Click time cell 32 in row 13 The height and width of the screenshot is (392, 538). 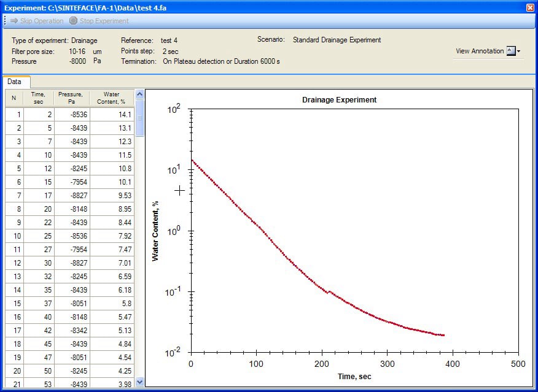pos(39,277)
